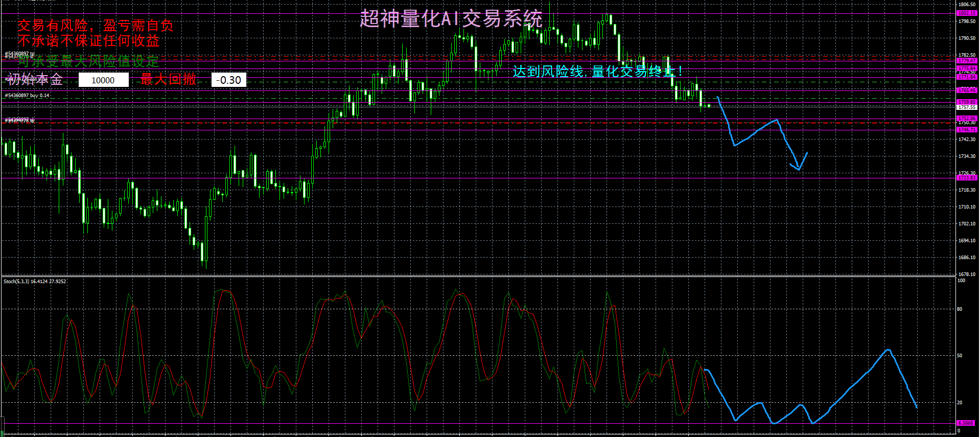The image size is (980, 437).
Task: Click the cyan 达到风险线 message text
Action: 597,72
